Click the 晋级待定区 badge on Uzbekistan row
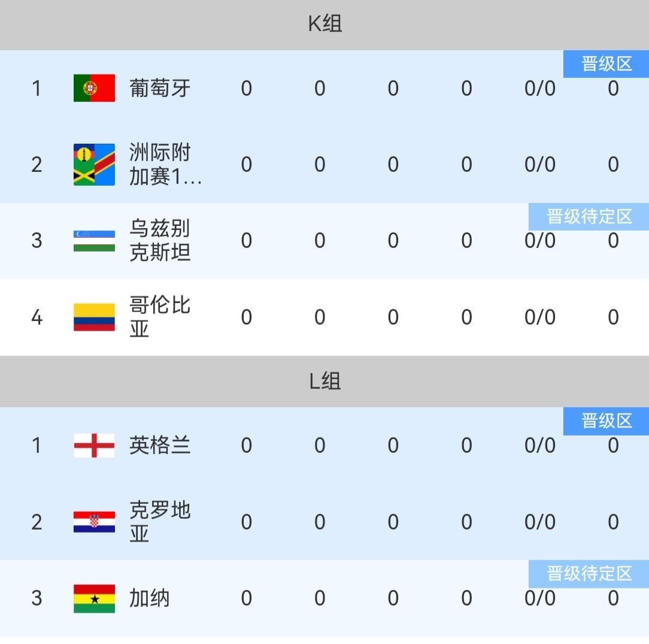The width and height of the screenshot is (649, 644). pyautogui.click(x=589, y=216)
